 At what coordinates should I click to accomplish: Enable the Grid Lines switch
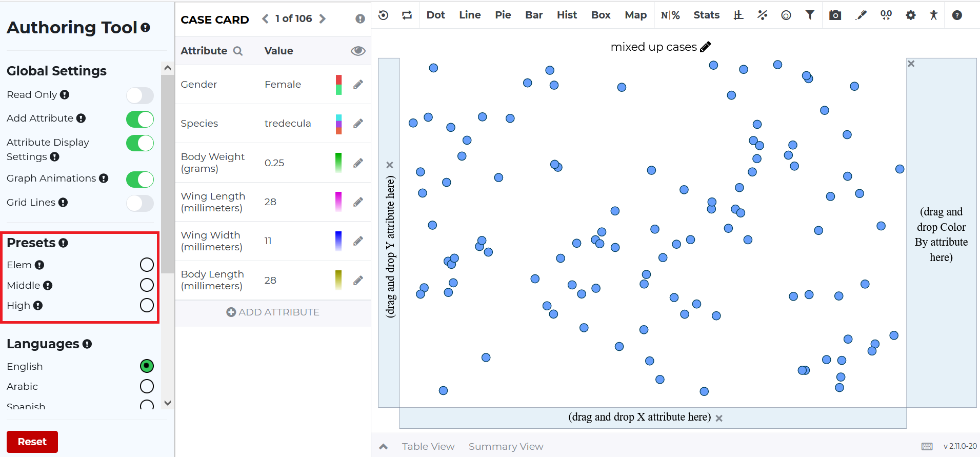tap(140, 203)
